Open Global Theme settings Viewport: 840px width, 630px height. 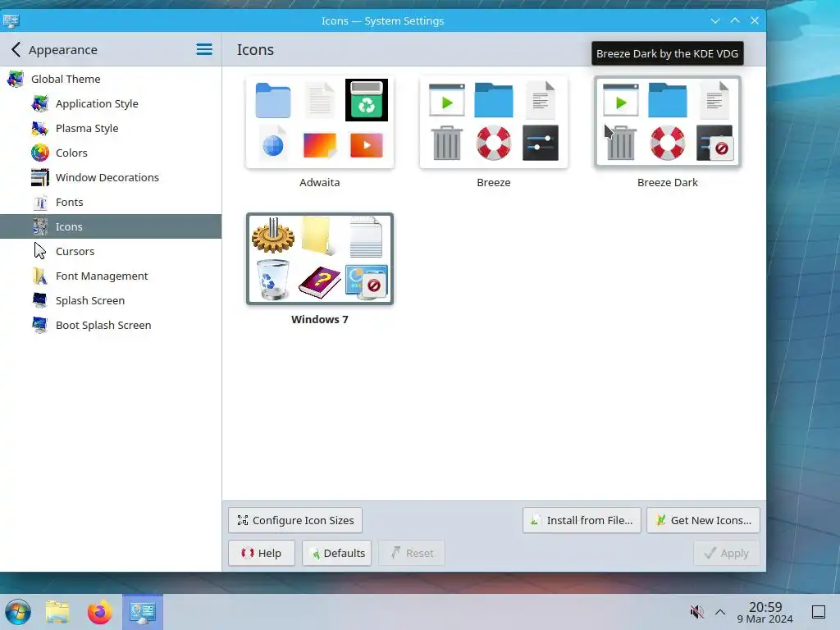coord(66,79)
